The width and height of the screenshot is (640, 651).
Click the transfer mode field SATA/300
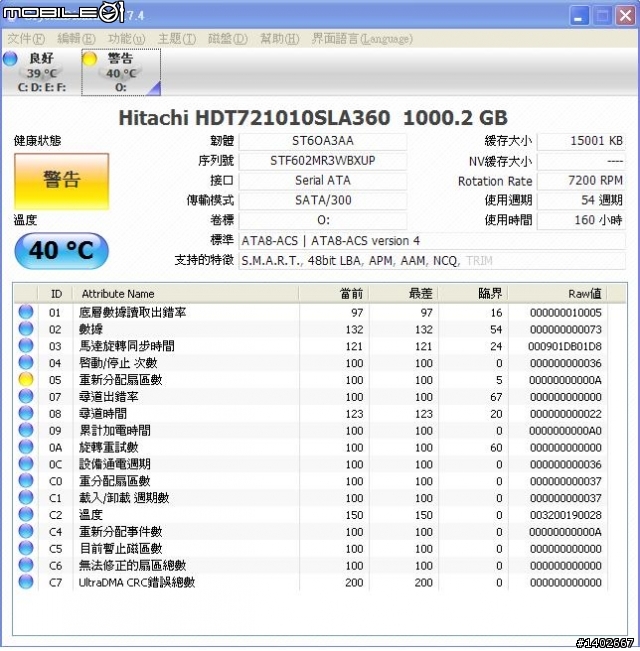(x=322, y=201)
